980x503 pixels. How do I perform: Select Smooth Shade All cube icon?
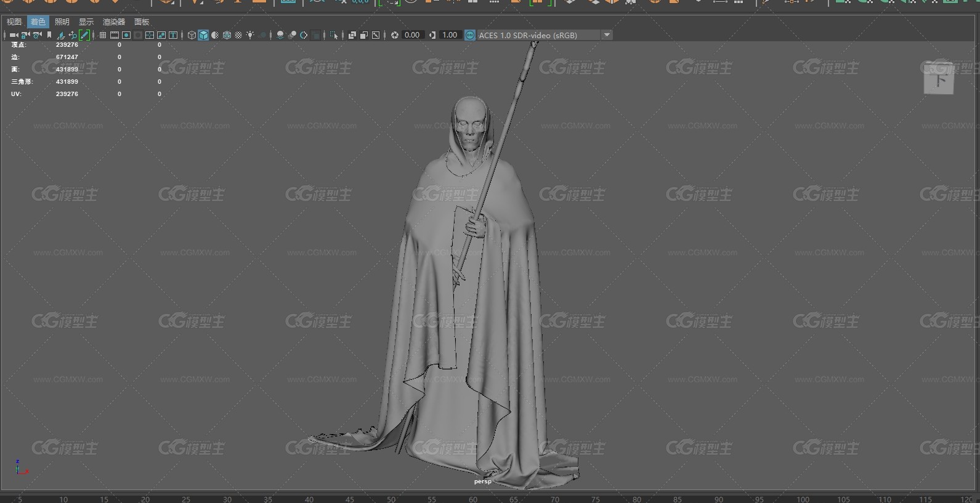click(x=203, y=35)
